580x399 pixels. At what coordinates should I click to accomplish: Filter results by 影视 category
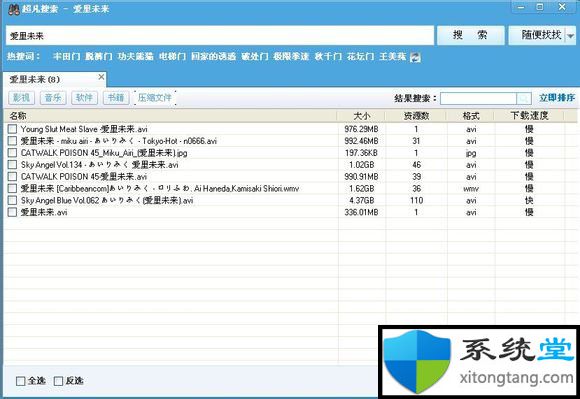(x=21, y=98)
